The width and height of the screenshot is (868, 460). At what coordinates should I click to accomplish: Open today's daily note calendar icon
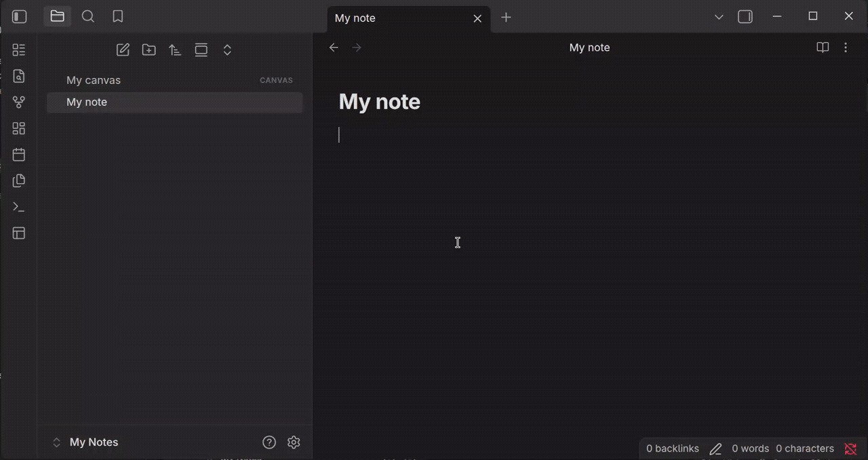(x=19, y=155)
